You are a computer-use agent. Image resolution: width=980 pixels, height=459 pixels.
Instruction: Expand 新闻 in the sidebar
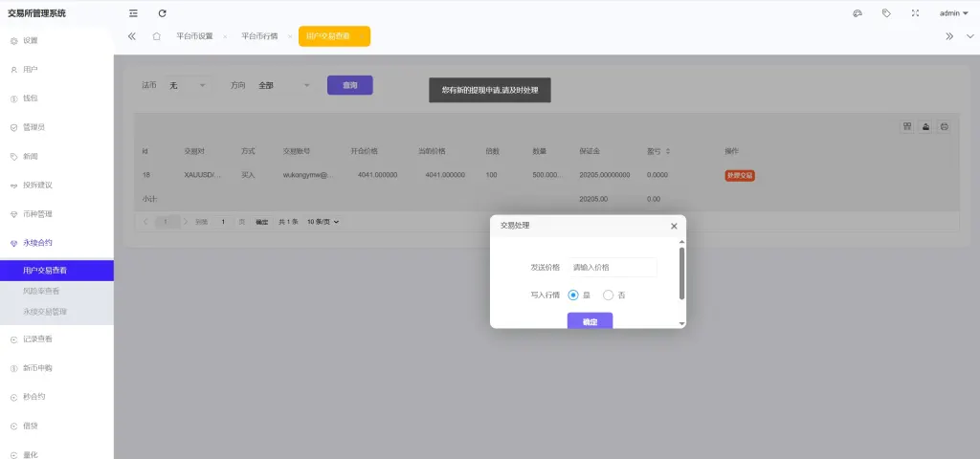pyautogui.click(x=56, y=156)
